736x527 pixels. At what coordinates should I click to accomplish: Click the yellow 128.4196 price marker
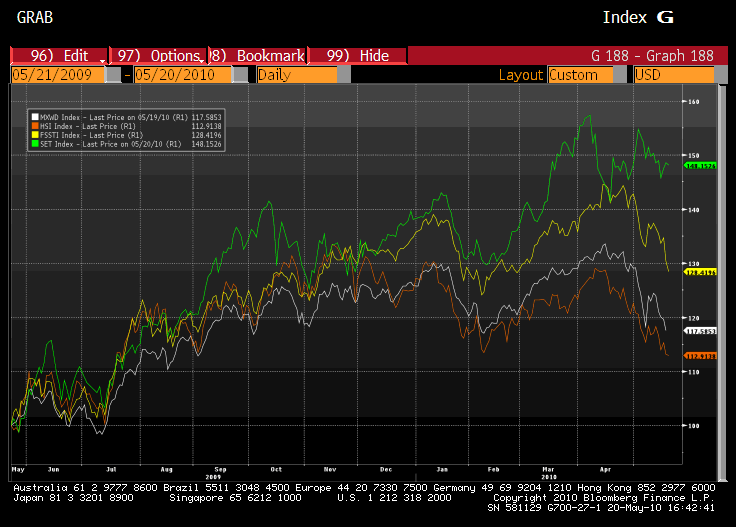(700, 272)
